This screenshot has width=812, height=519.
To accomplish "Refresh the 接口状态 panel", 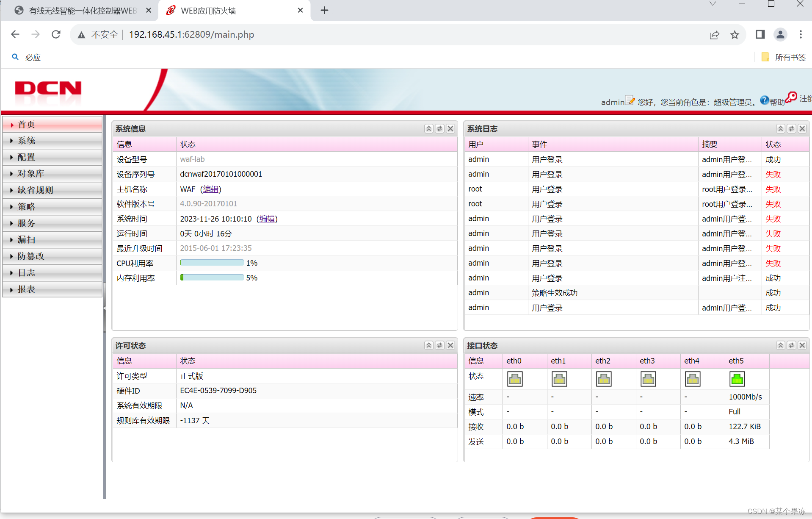I will click(791, 345).
